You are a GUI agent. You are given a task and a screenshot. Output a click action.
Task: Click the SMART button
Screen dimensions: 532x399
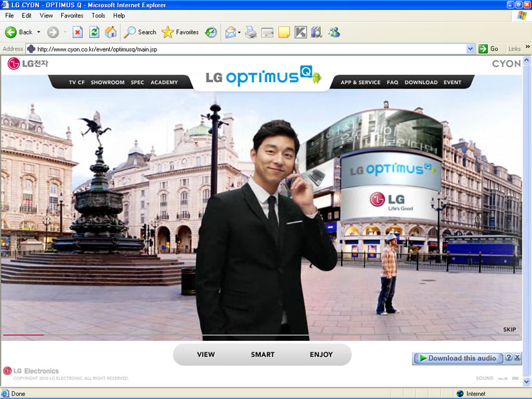point(263,354)
